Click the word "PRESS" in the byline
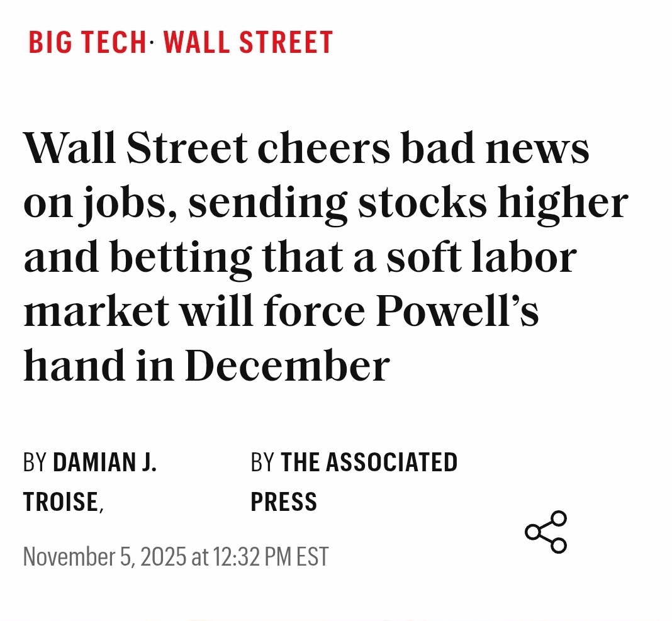 coord(284,502)
